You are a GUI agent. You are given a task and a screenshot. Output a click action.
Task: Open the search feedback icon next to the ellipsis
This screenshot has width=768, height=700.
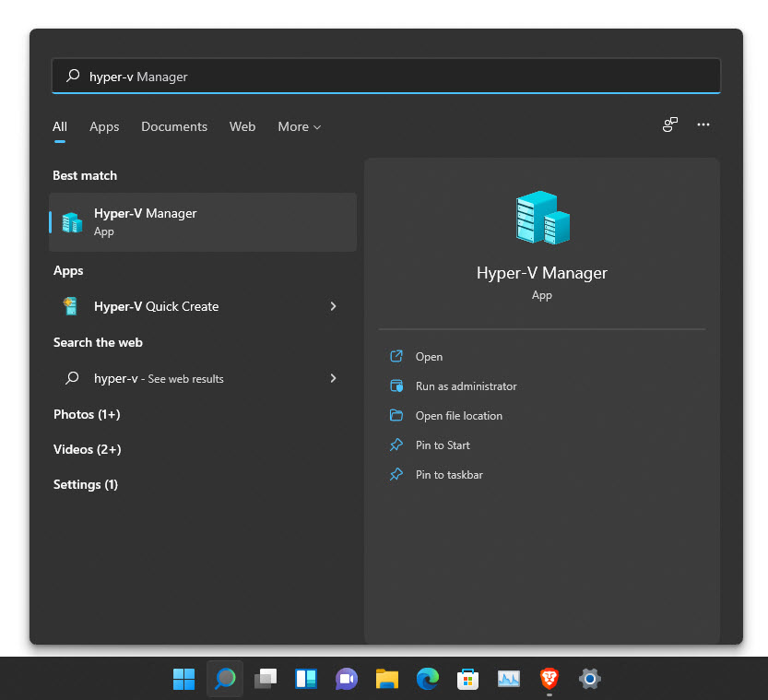[669, 125]
